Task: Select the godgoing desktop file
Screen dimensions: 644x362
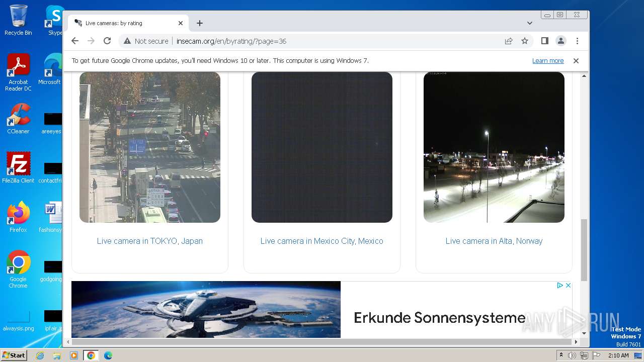Action: point(51,271)
